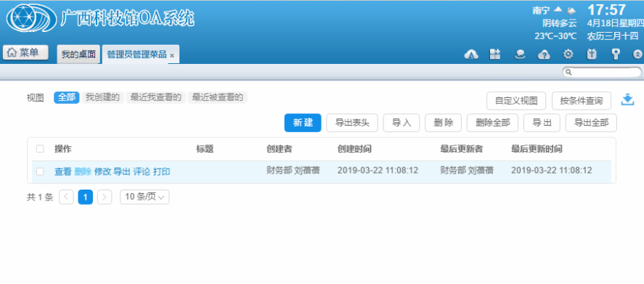The height and width of the screenshot is (284, 644).
Task: Click the 删除全部 button
Action: (x=492, y=123)
